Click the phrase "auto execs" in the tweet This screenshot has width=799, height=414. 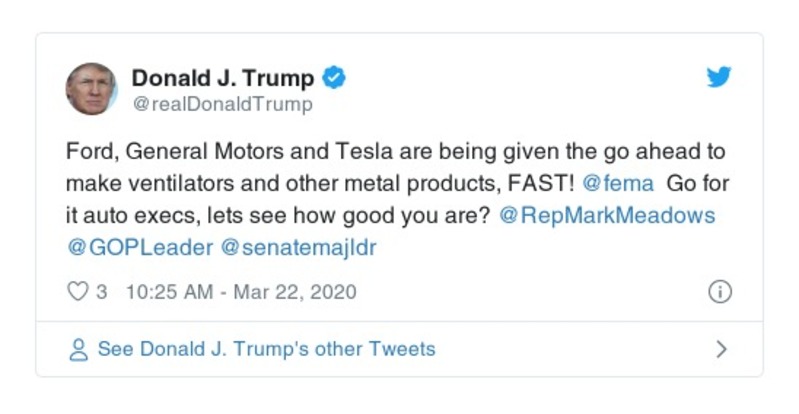(143, 216)
